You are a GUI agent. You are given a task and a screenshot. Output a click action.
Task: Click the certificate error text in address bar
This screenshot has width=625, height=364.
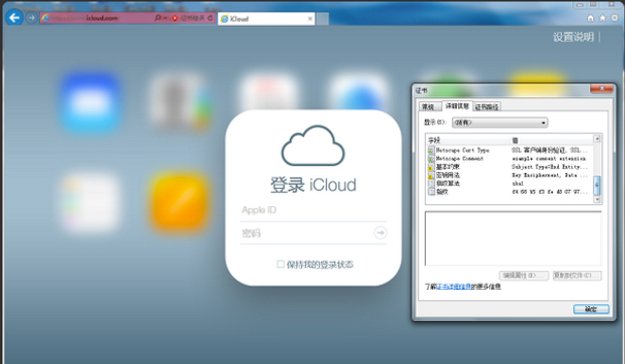(x=193, y=18)
